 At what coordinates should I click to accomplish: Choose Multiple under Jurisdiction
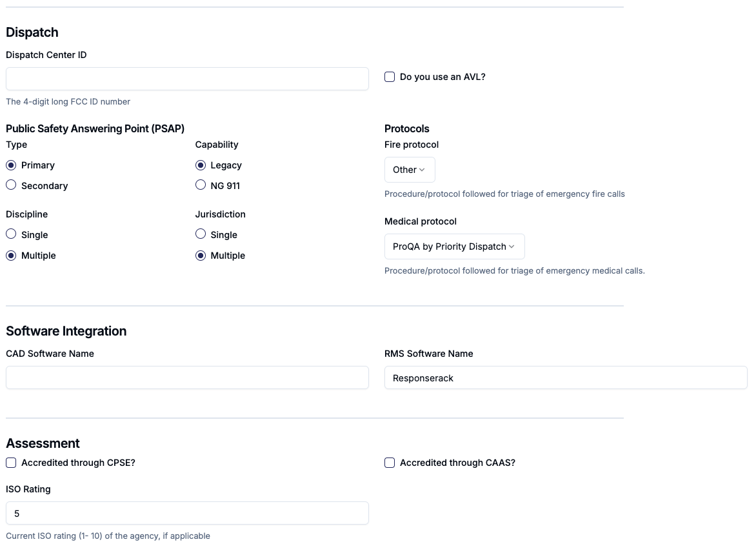pyautogui.click(x=201, y=256)
